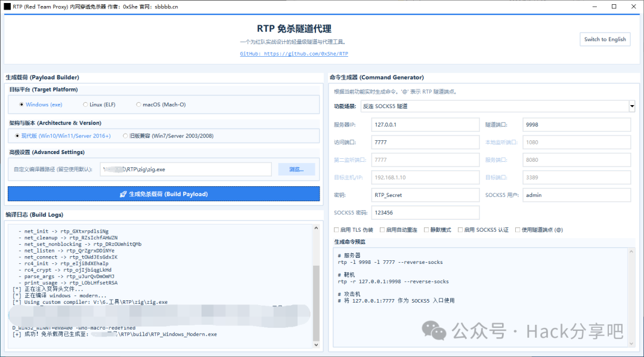Click build log scrollbar down arrow
The height and width of the screenshot is (357, 644).
point(316,344)
